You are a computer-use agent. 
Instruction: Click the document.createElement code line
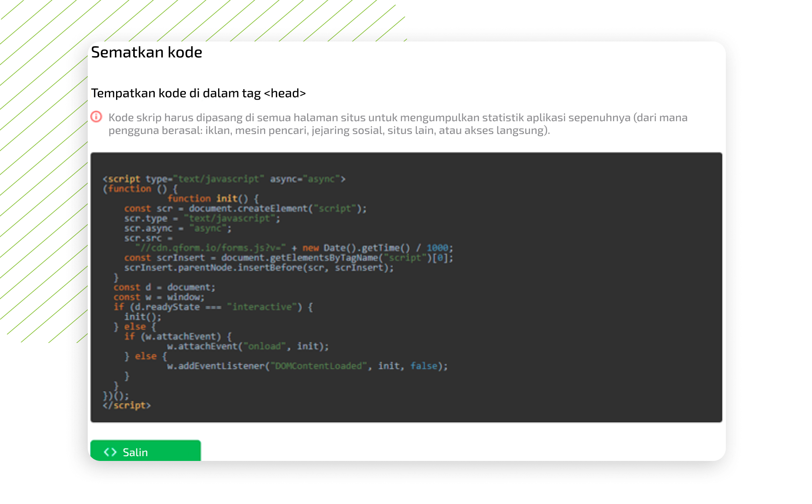245,209
